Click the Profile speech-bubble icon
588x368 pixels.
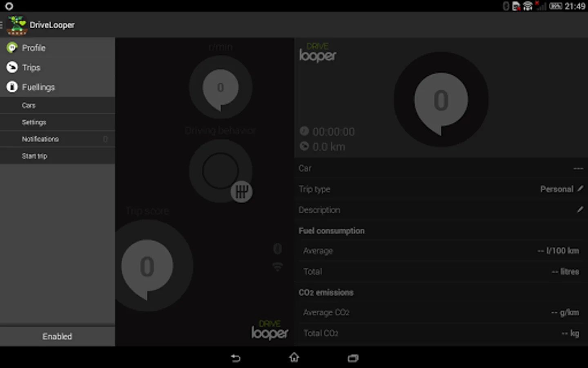coord(12,48)
